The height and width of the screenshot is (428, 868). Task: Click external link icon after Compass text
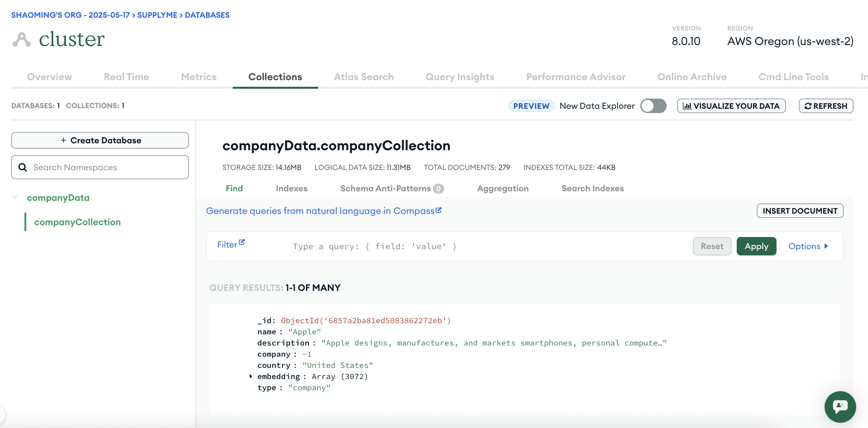[x=438, y=210]
